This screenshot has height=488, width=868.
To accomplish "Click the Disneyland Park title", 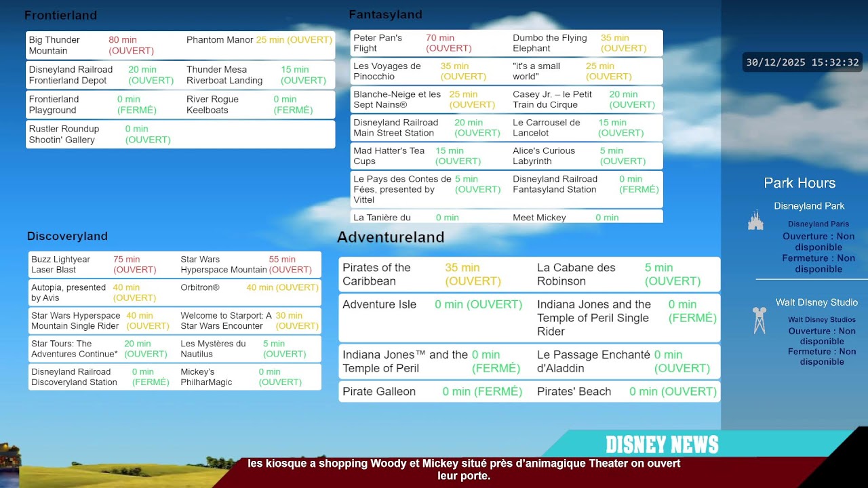I will coord(809,206).
